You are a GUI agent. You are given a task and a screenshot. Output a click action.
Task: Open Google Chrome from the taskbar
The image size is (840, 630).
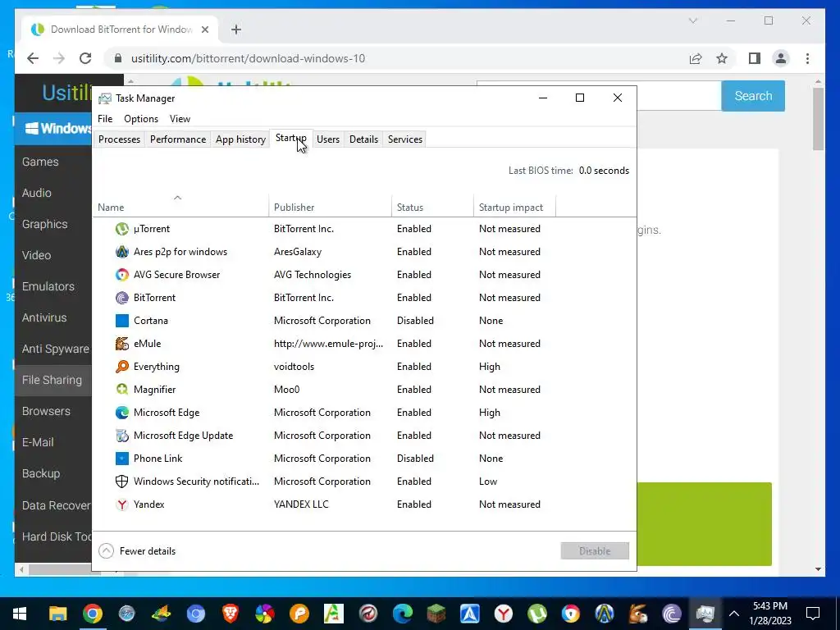click(x=92, y=614)
